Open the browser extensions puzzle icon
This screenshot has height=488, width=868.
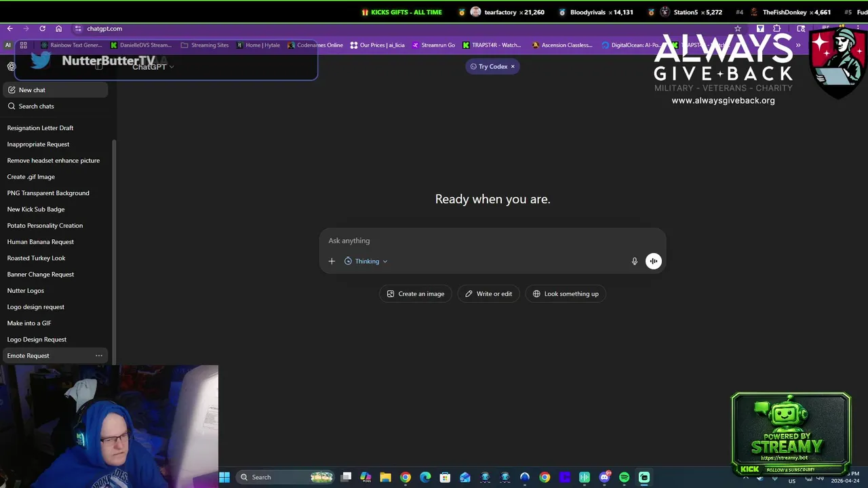coord(777,28)
